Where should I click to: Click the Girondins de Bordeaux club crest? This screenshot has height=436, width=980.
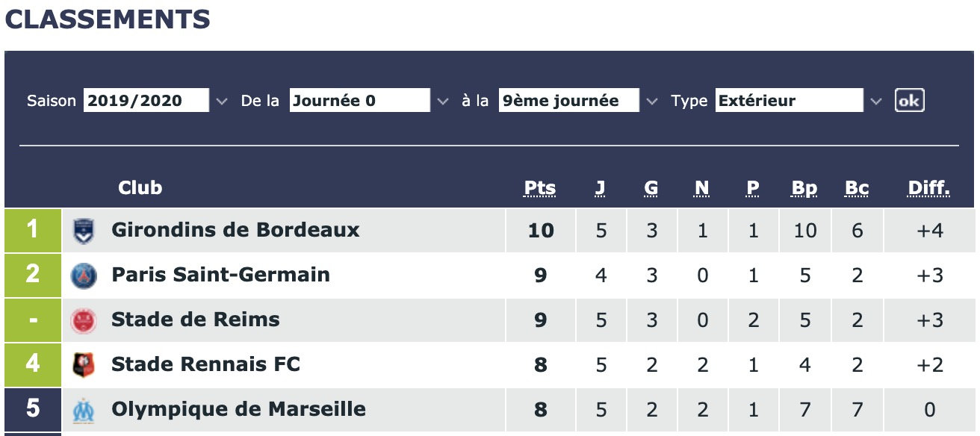tap(83, 231)
